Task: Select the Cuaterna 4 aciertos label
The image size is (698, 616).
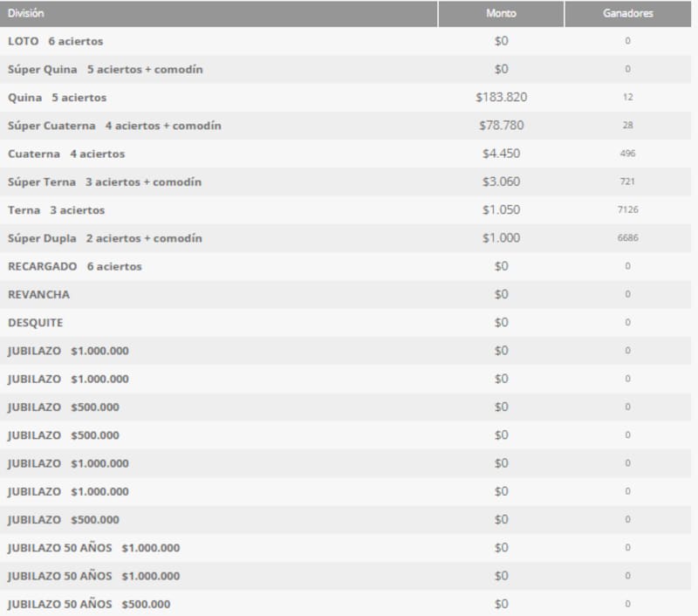Action: point(66,154)
